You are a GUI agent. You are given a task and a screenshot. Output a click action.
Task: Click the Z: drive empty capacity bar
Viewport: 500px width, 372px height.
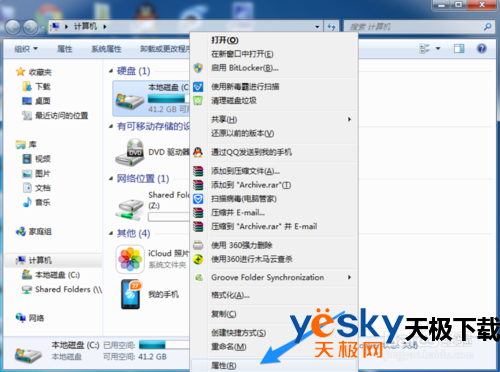[x=169, y=217]
